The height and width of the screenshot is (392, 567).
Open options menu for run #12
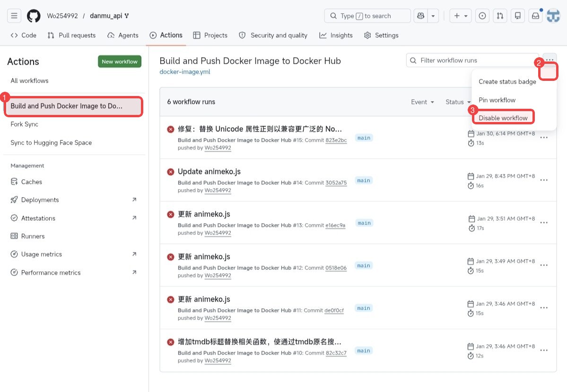coord(544,265)
